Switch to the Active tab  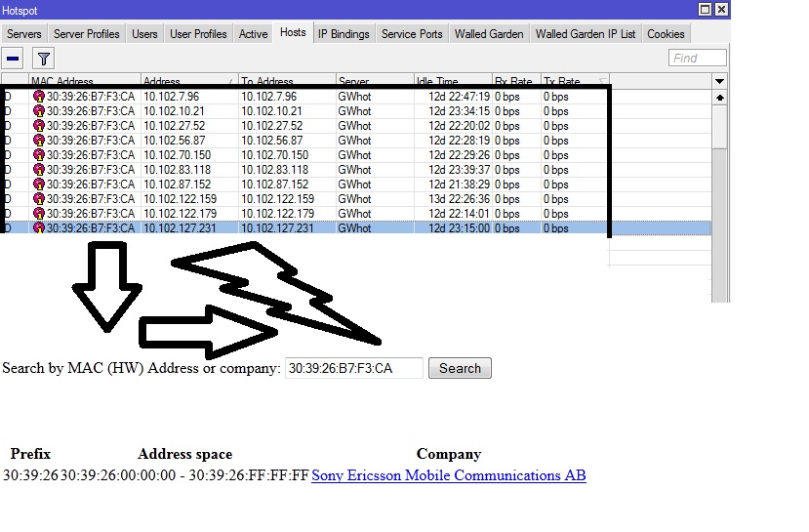coord(253,34)
